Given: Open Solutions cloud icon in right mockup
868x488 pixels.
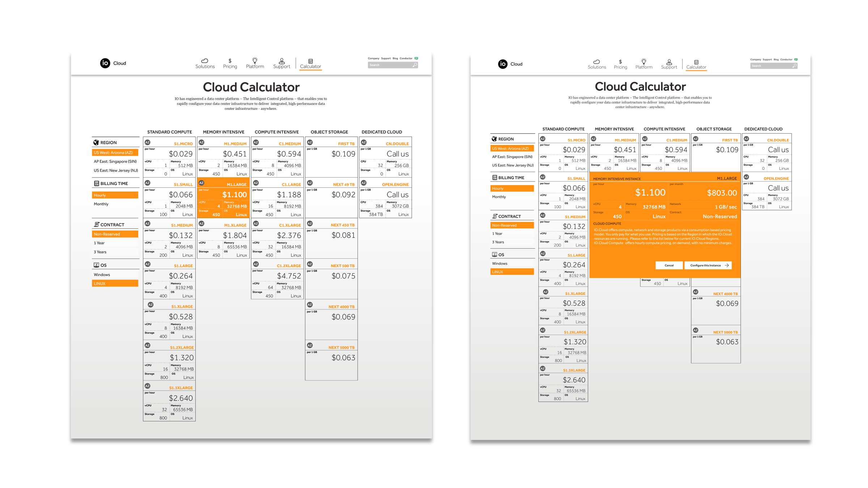Looking at the screenshot, I should pos(597,62).
